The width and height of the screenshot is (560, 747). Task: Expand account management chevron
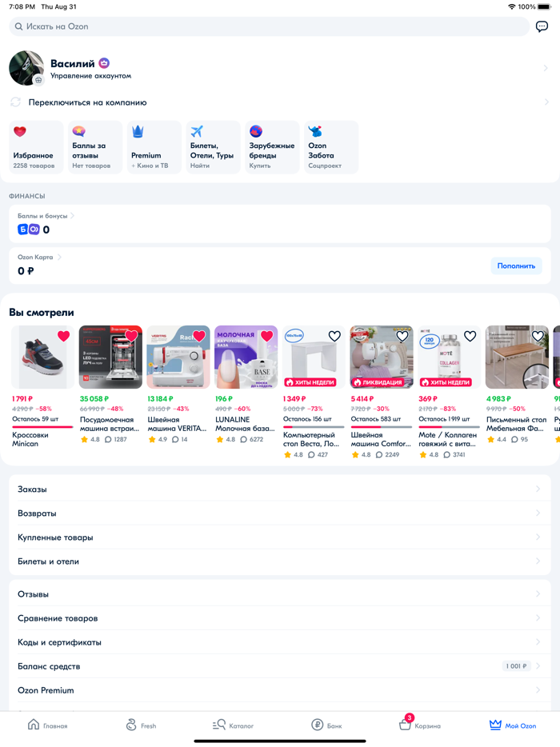[x=546, y=68]
